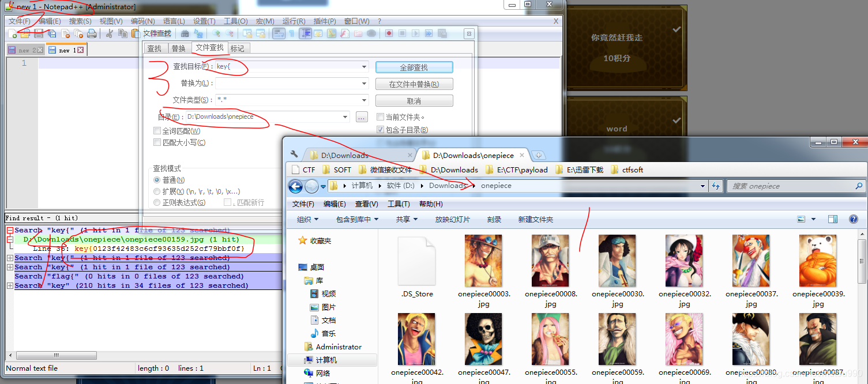This screenshot has width=868, height=384.
Task: Open Explorer help question mark icon
Action: [x=854, y=219]
